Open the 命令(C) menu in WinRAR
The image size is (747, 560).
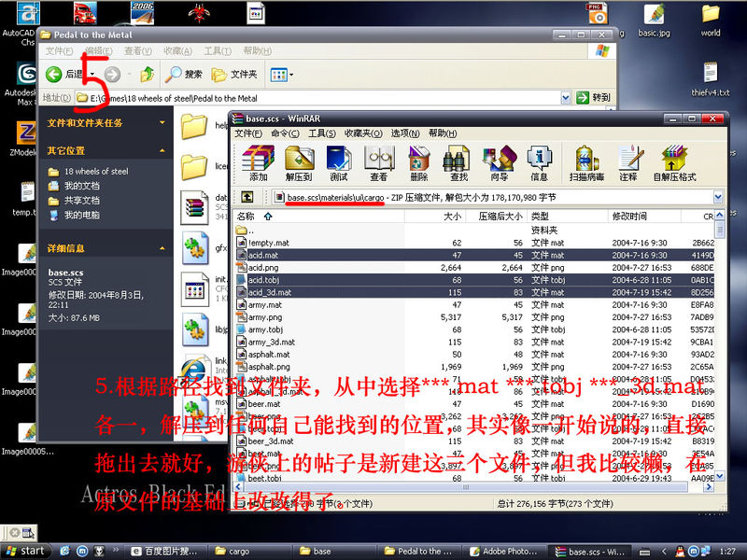click(284, 133)
